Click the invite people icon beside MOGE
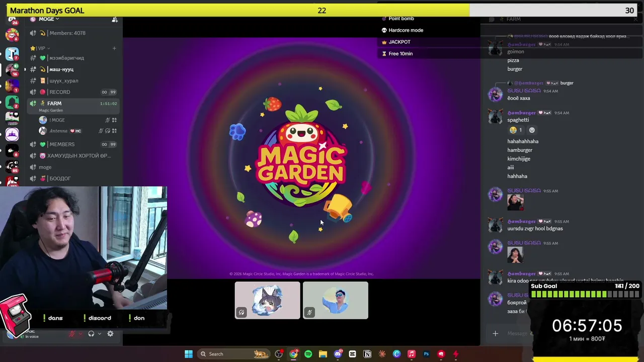The width and height of the screenshot is (644, 362). pyautogui.click(x=115, y=19)
